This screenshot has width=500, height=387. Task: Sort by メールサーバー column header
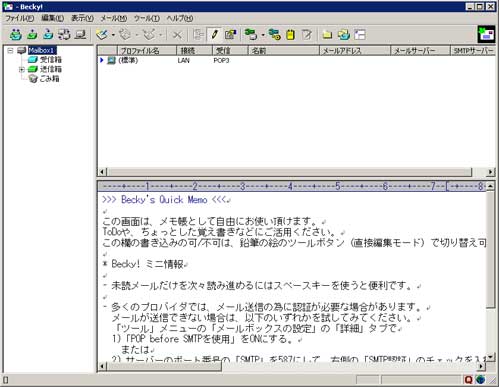pos(420,51)
